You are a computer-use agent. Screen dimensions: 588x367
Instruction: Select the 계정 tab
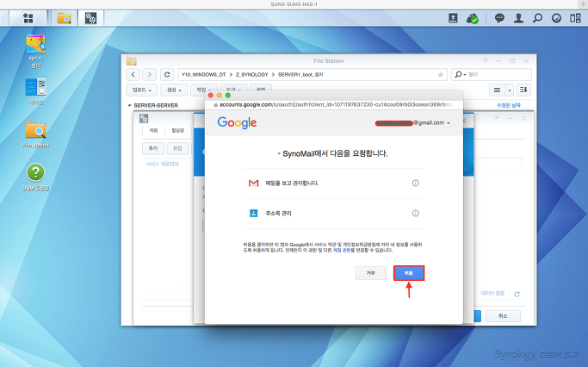[x=154, y=130]
